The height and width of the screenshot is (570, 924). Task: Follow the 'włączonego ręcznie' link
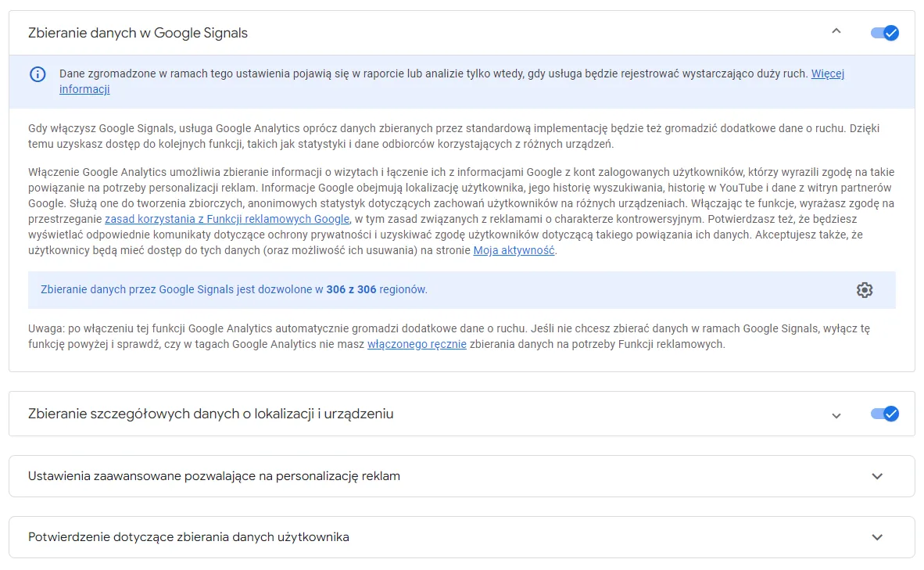coord(417,344)
